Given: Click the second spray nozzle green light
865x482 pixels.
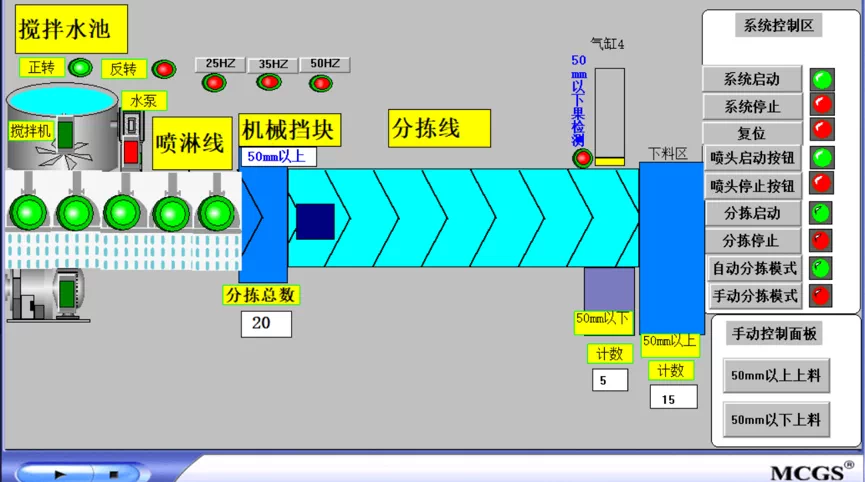Looking at the screenshot, I should coord(75,213).
